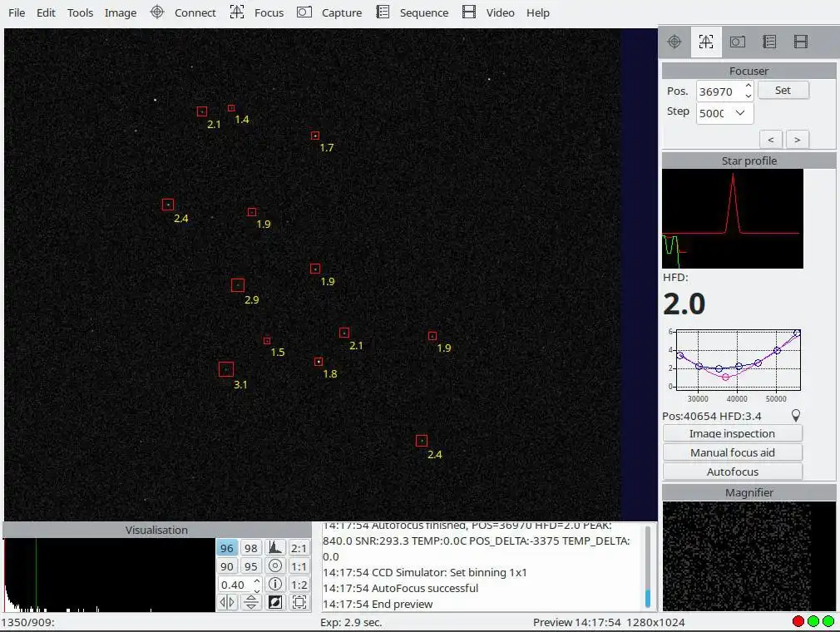The width and height of the screenshot is (840, 632).
Task: Increment the focuser Pos. spinbox up arrow
Action: [748, 86]
